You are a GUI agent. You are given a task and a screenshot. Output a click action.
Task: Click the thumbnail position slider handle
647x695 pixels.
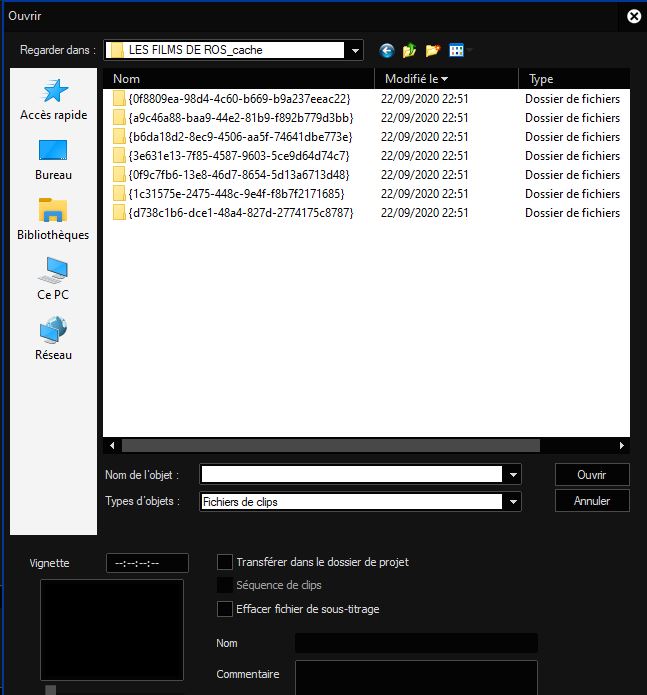[x=51, y=690]
